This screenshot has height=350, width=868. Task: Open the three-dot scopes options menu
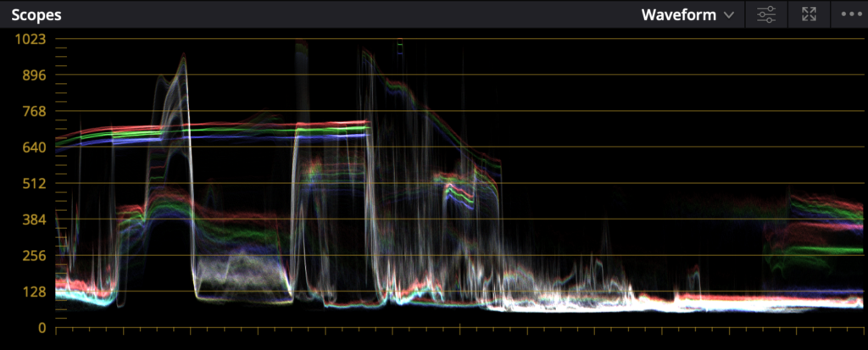tap(851, 15)
